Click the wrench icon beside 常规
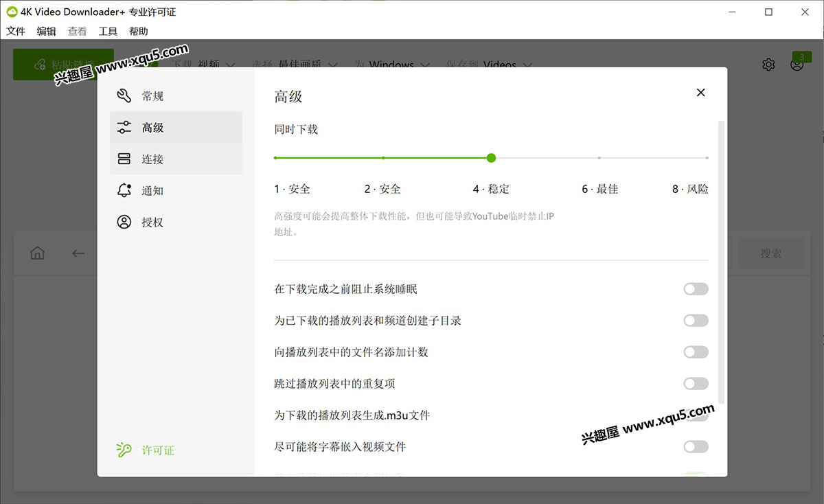Viewport: 824px width, 504px height. [x=124, y=96]
